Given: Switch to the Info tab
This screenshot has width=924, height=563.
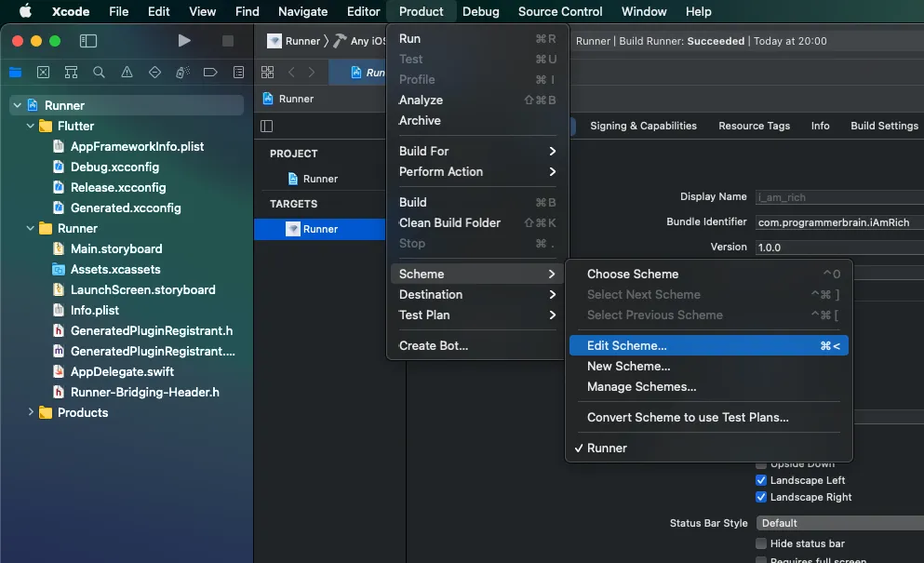Looking at the screenshot, I should 820,126.
